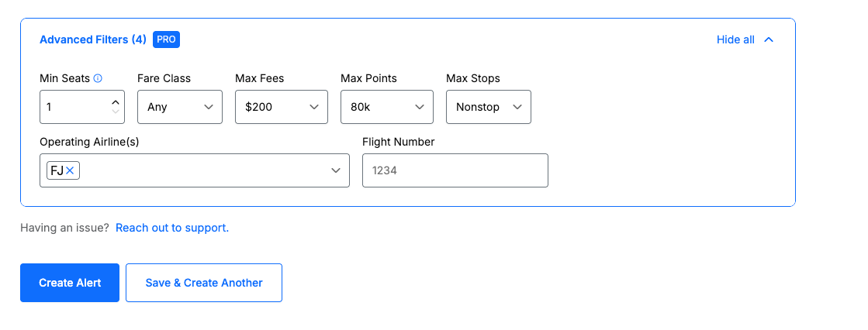This screenshot has height=330, width=868.
Task: Click the Advanced Filters (4) heading
Action: point(93,40)
